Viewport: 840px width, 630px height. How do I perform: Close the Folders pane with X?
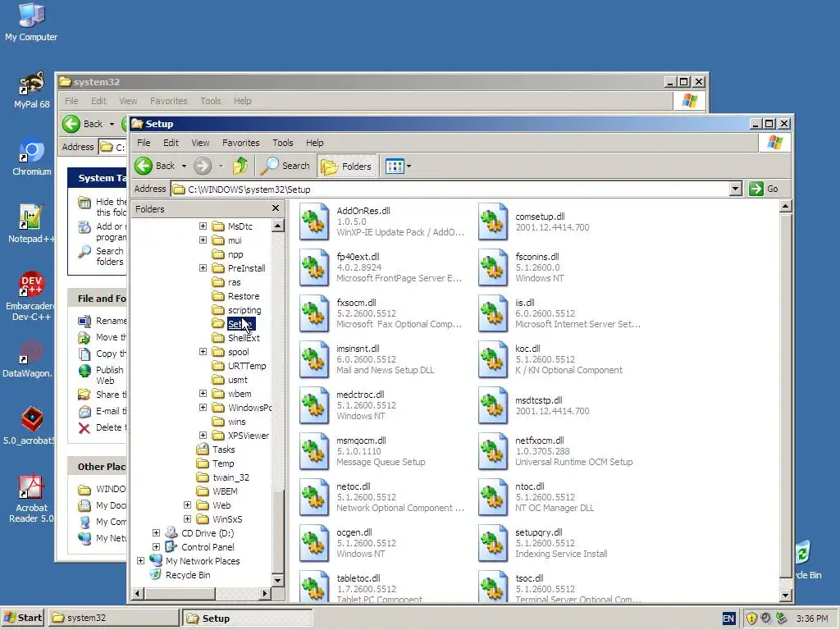coord(276,208)
